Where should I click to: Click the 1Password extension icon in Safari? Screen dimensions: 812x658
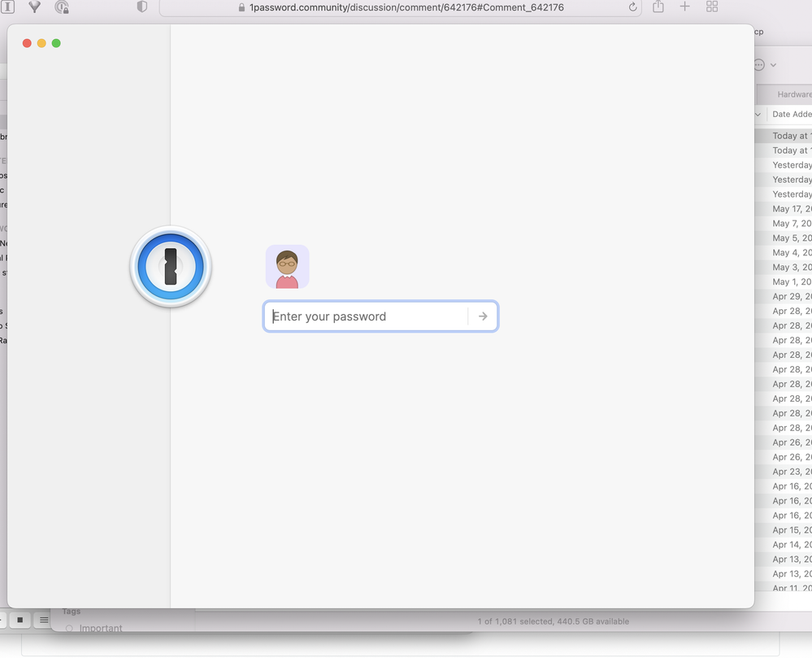pyautogui.click(x=7, y=7)
